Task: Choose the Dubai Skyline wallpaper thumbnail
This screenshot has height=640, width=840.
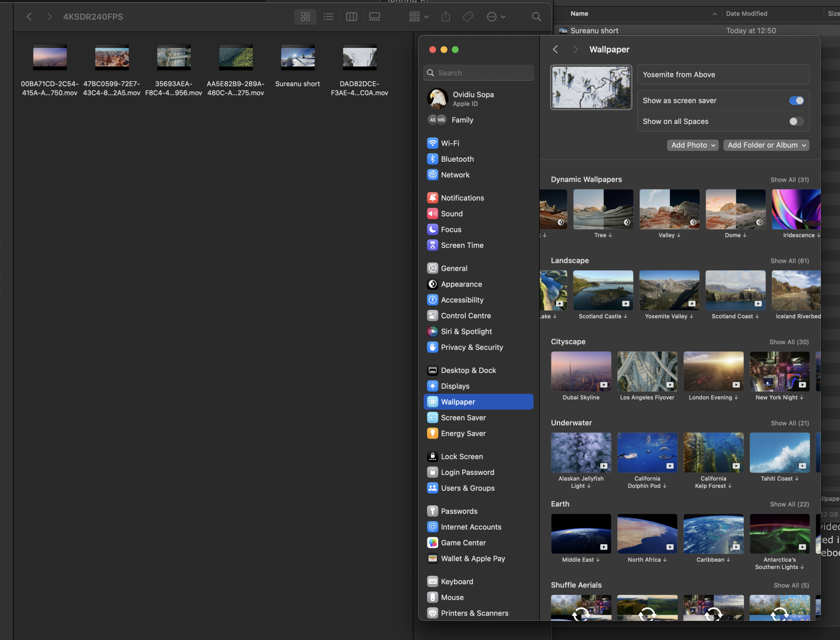Action: pyautogui.click(x=581, y=372)
